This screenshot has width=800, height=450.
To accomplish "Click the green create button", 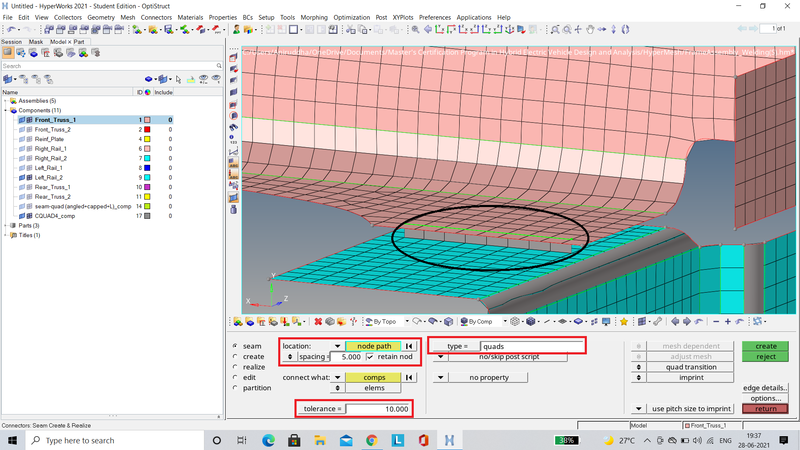I will [765, 346].
